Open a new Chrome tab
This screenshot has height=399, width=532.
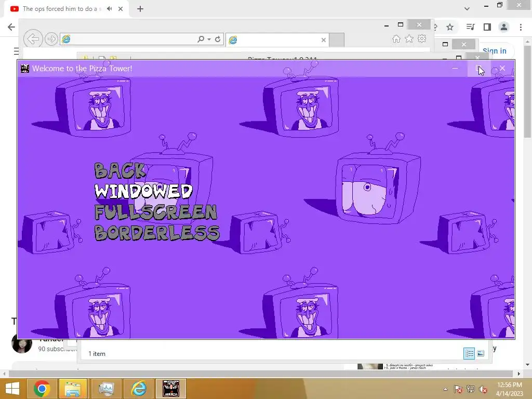pos(140,9)
